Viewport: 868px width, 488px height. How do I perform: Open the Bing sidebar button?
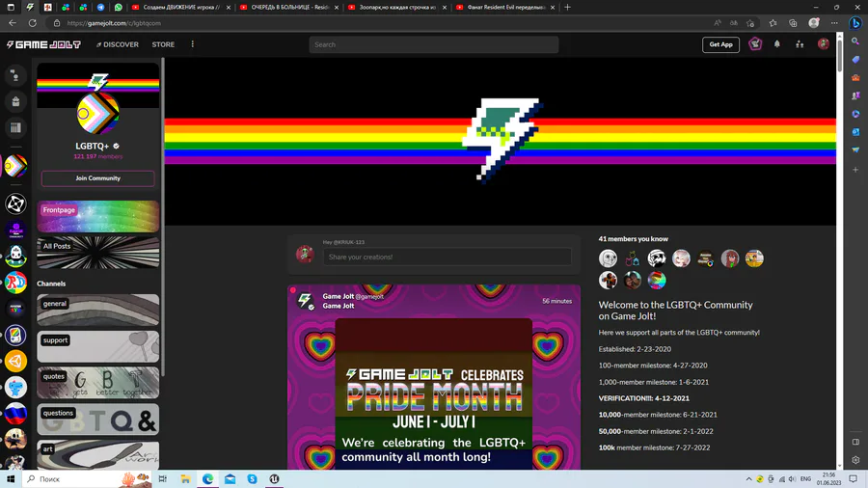(x=855, y=23)
